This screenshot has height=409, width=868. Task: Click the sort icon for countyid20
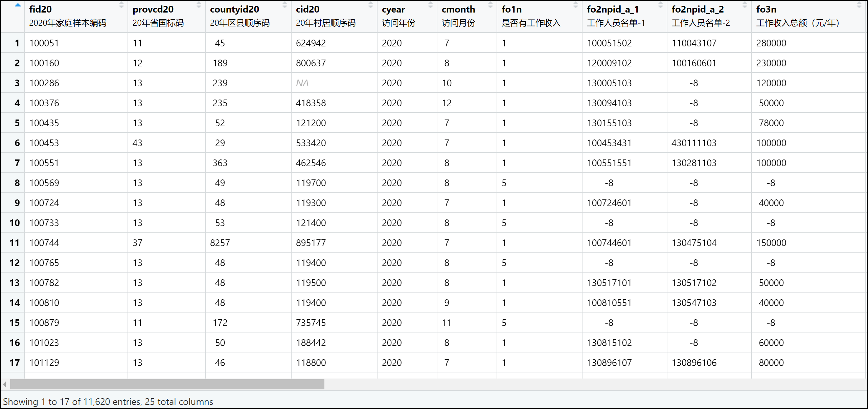pos(284,5)
